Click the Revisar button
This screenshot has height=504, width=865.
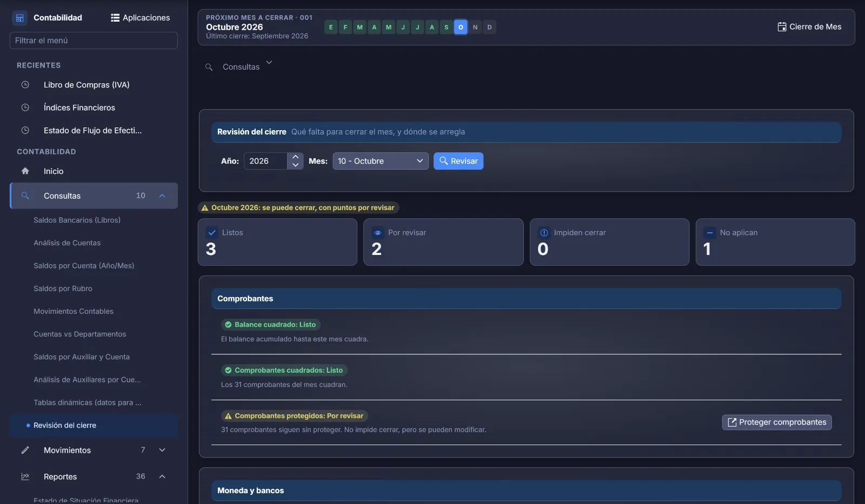tap(458, 161)
